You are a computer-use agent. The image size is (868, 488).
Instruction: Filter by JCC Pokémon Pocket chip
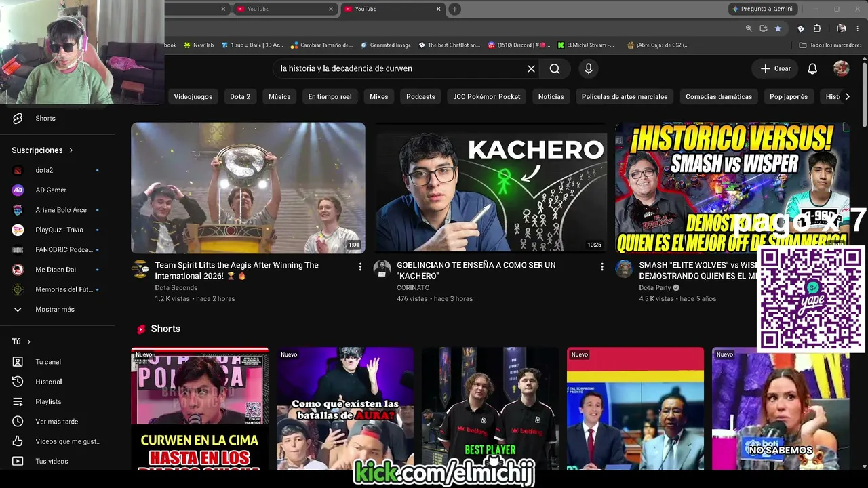point(487,96)
